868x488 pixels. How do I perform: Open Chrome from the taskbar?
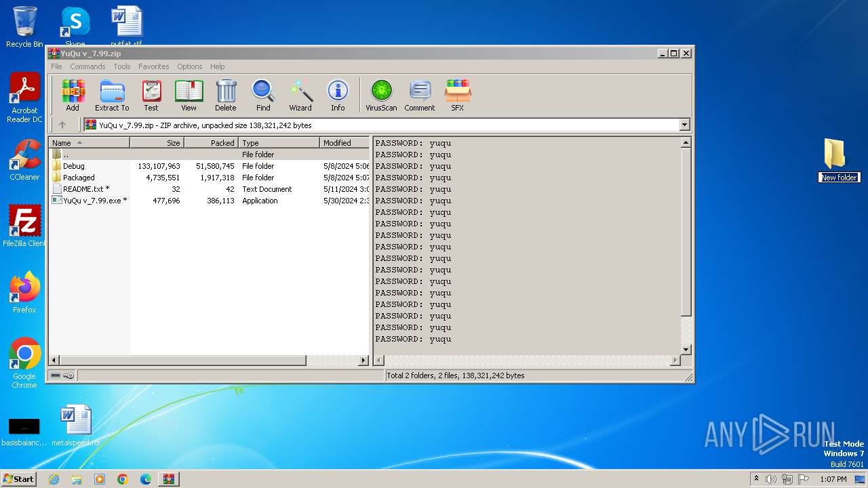(123, 479)
